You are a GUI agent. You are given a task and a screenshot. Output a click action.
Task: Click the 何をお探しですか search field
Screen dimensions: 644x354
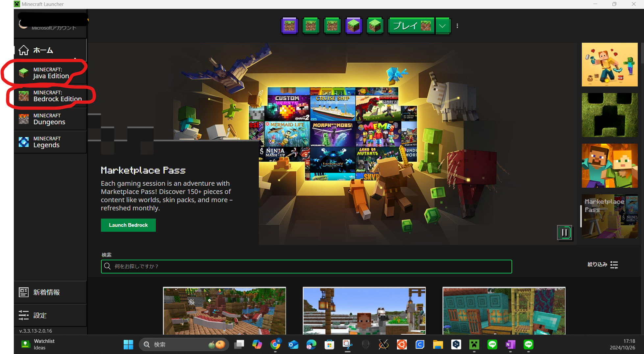coord(306,266)
